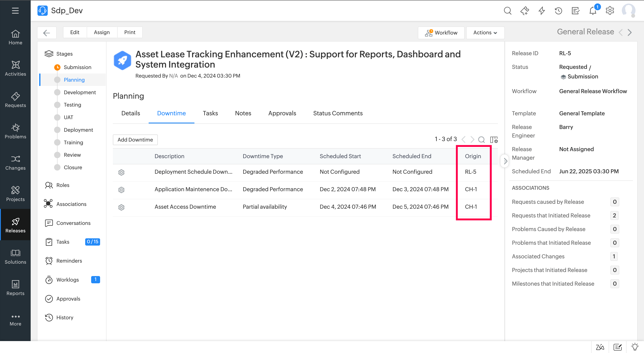This screenshot has height=353, width=644.
Task: Click the back arrow button
Action: click(47, 33)
